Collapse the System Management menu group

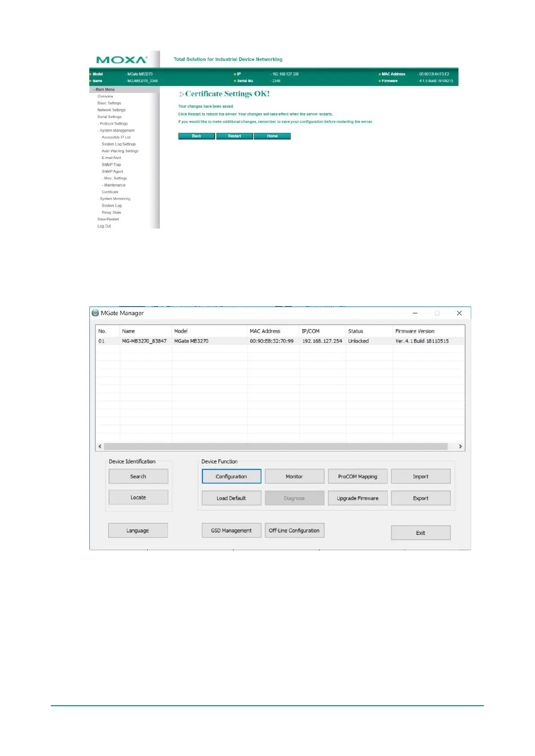[116, 131]
